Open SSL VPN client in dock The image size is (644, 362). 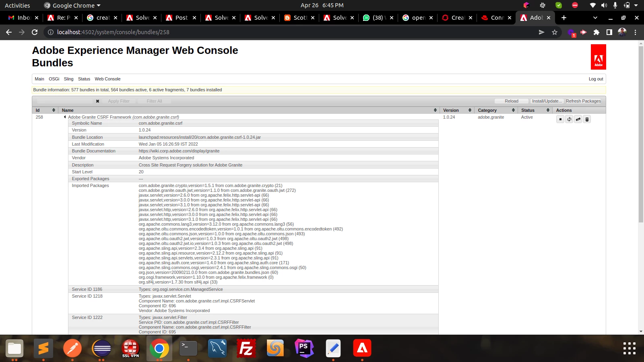pos(130,348)
